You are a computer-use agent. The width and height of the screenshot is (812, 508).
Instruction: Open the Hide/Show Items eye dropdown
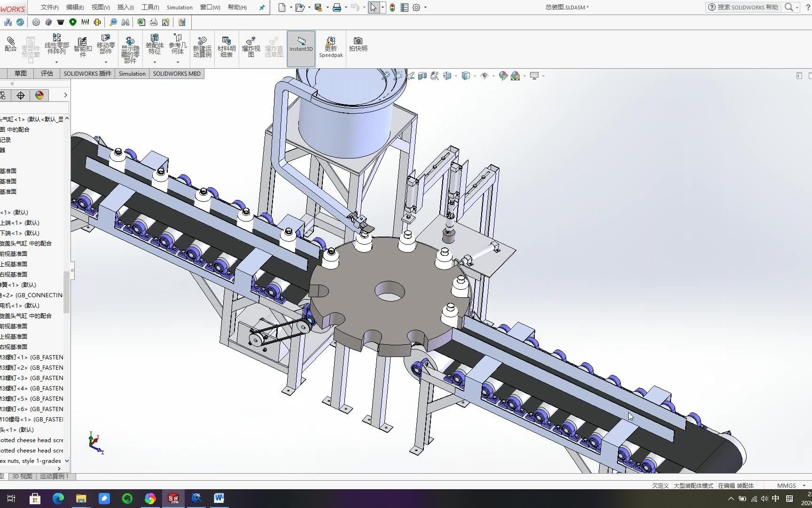pos(493,76)
